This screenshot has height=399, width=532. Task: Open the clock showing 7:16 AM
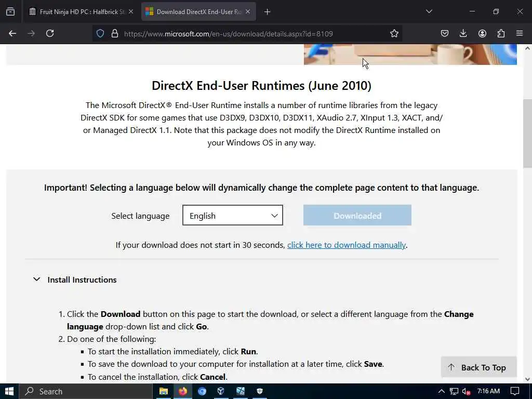[x=488, y=391]
